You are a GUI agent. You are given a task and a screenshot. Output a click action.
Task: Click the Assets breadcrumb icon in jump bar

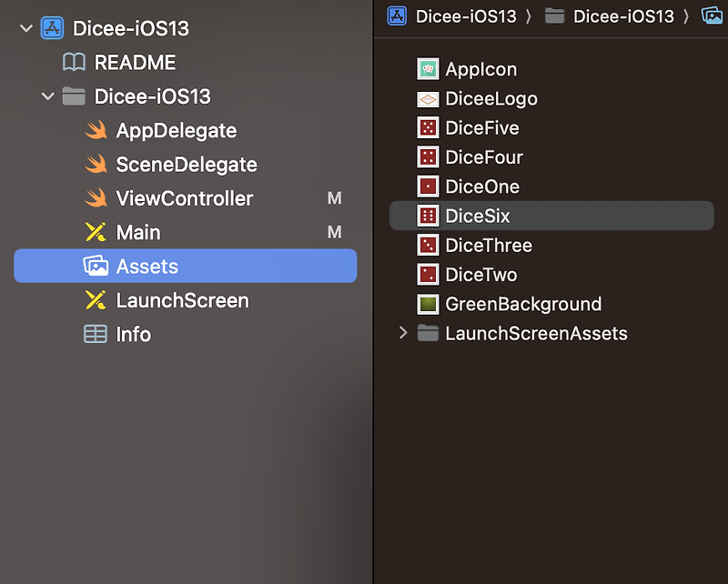713,16
